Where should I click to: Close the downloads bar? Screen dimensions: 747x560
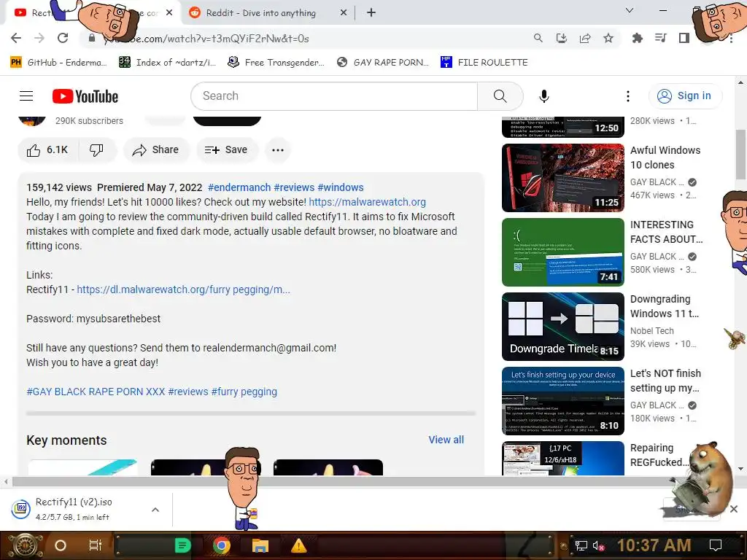click(734, 509)
